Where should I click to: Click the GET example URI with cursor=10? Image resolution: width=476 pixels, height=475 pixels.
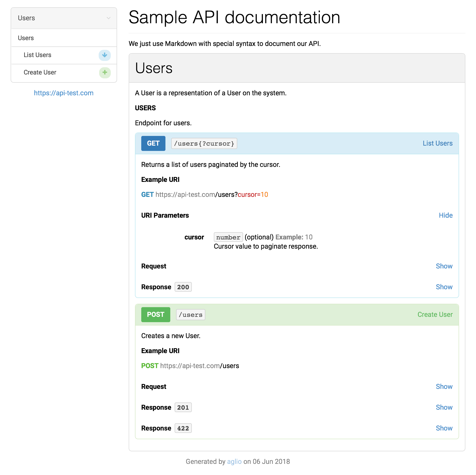pos(204,195)
